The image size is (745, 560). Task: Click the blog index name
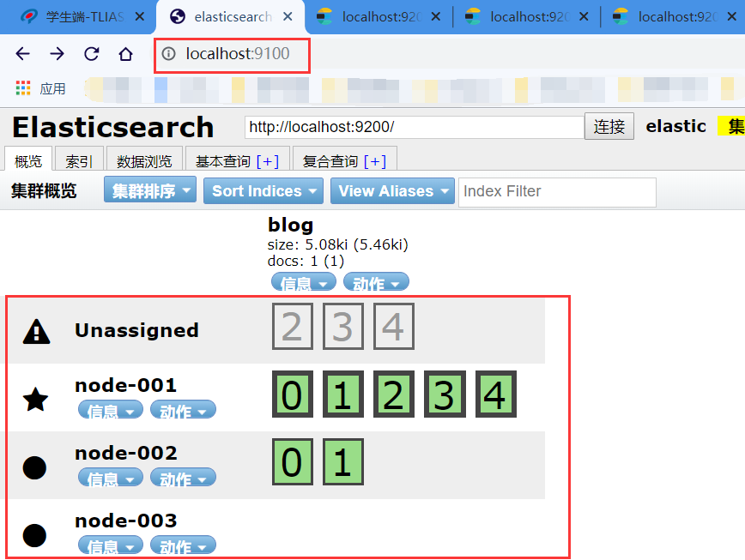[x=290, y=225]
